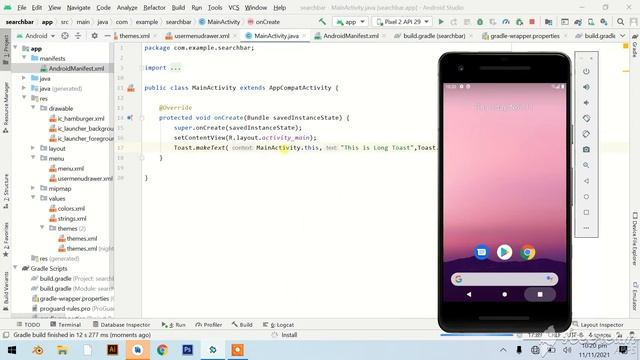Stop the running app with the red stop icon
640x360 pixels.
point(532,22)
